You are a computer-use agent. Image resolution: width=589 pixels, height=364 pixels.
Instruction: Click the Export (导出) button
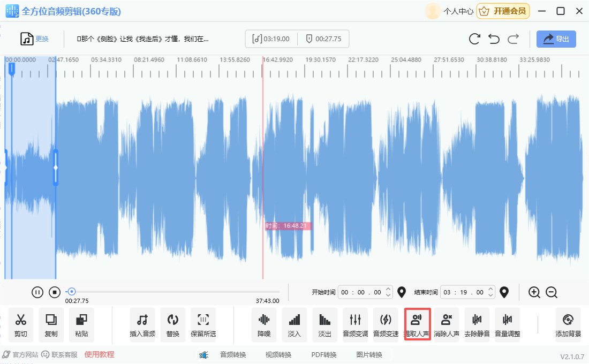pyautogui.click(x=556, y=39)
